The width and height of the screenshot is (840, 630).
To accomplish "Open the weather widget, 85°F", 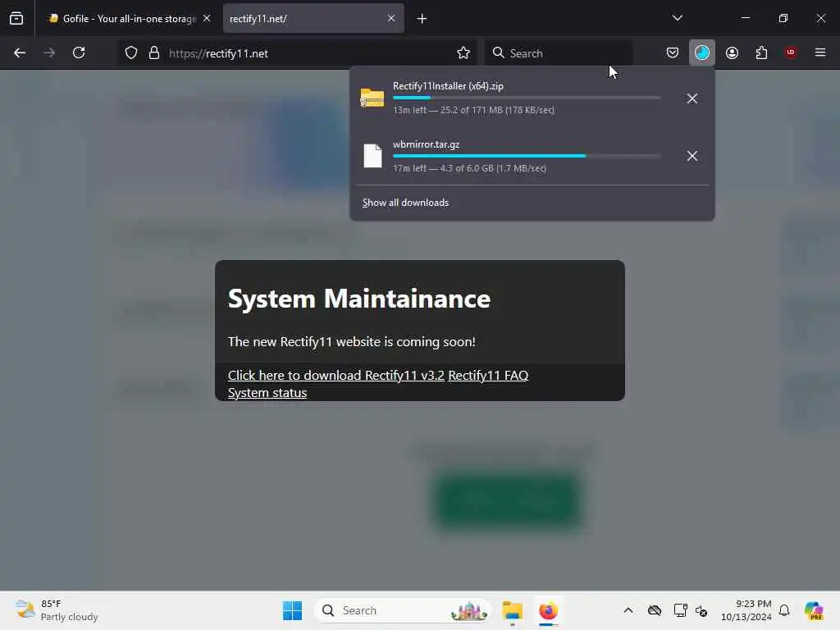I will point(57,610).
